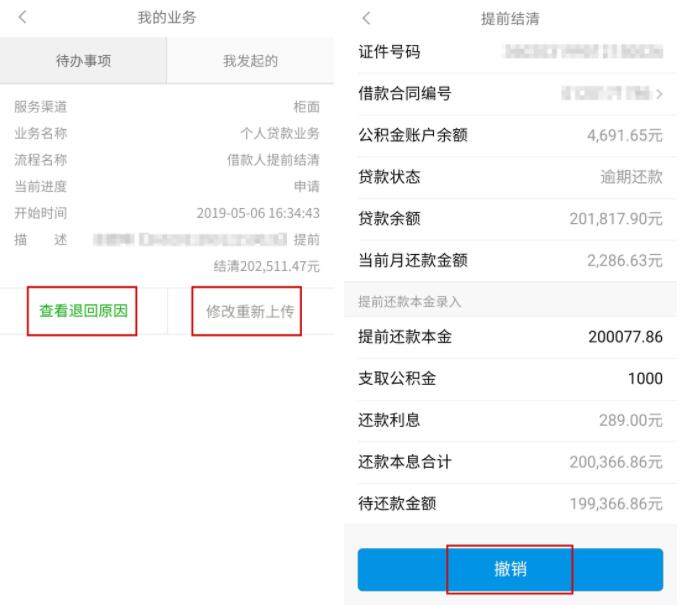
Task: Select the 提前结清 page title
Action: pos(510,19)
